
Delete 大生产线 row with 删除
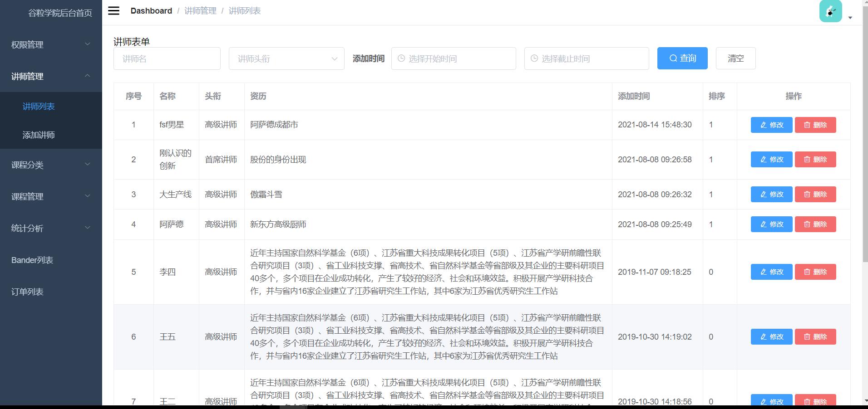coord(815,194)
